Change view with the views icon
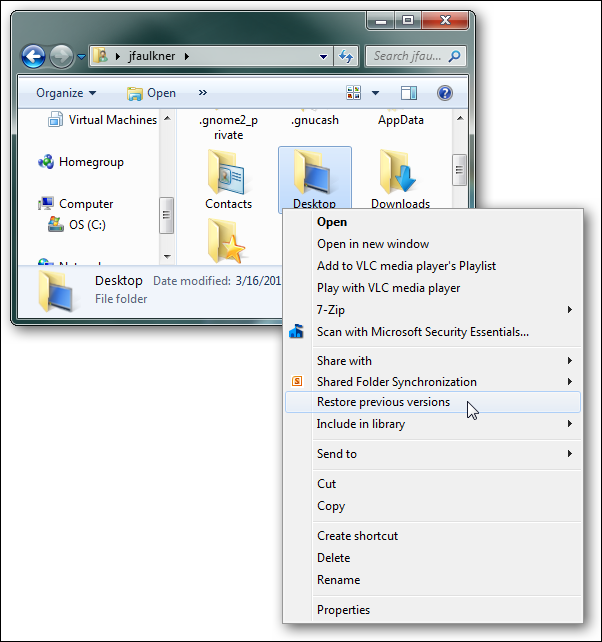The width and height of the screenshot is (602, 642). tap(353, 93)
